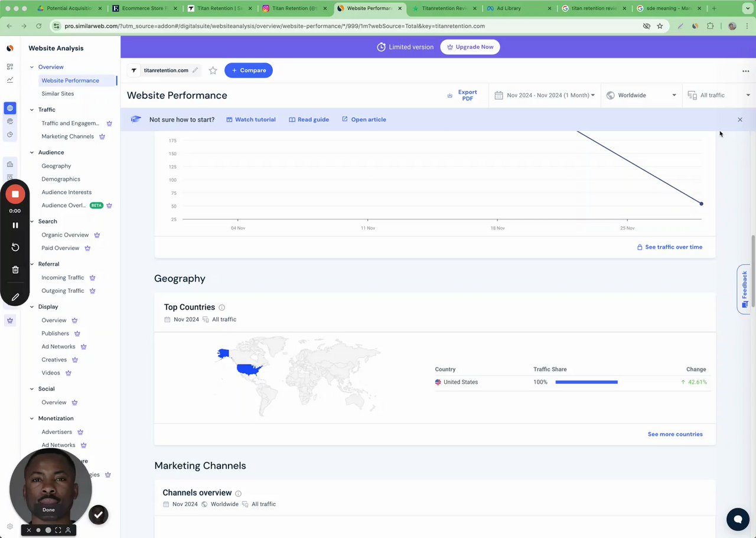Click the eye-slashed icon in the address bar
Screen dimensions: 756x538
tap(647, 26)
